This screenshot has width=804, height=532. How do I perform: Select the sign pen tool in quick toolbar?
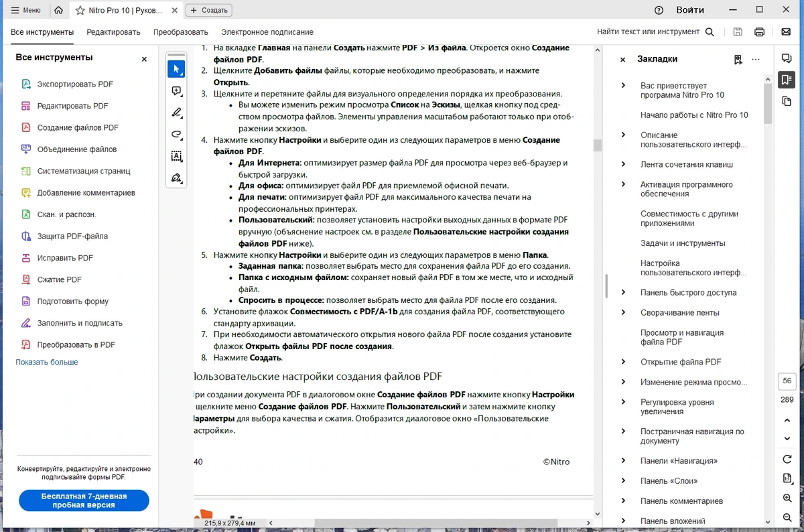(x=176, y=178)
